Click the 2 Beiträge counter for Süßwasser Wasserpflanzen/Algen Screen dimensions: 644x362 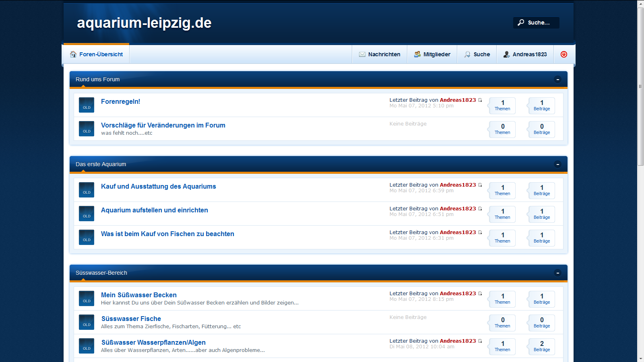pos(542,347)
